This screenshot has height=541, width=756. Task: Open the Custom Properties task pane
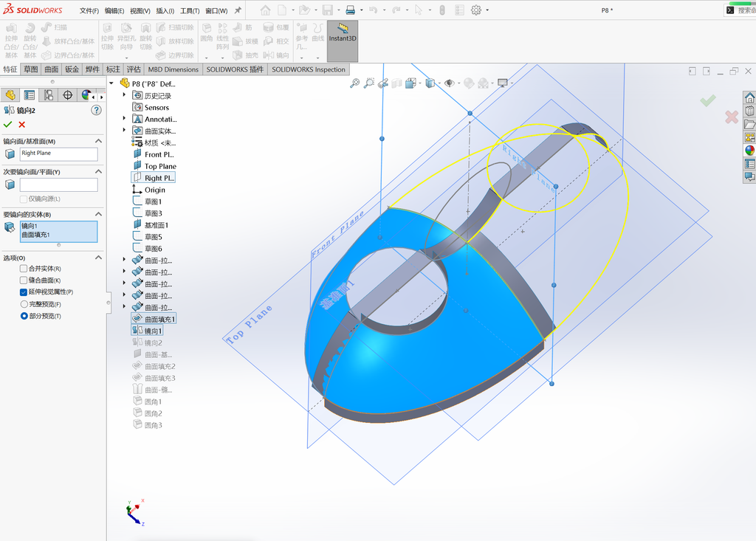point(750,164)
